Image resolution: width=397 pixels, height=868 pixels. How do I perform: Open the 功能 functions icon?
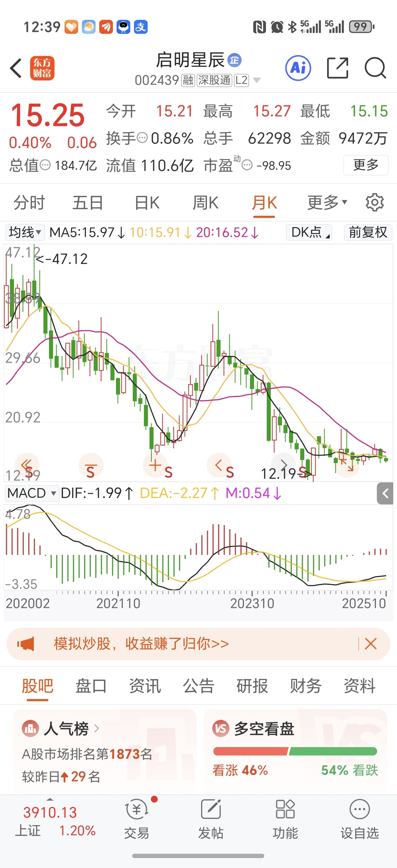tap(285, 819)
